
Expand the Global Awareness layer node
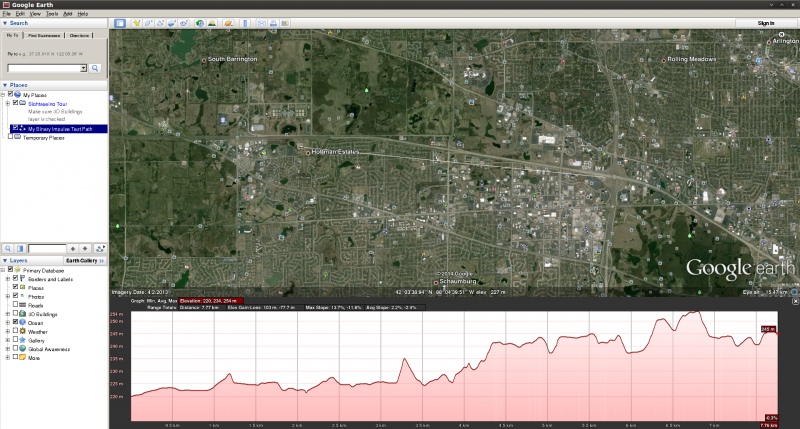pyautogui.click(x=8, y=349)
